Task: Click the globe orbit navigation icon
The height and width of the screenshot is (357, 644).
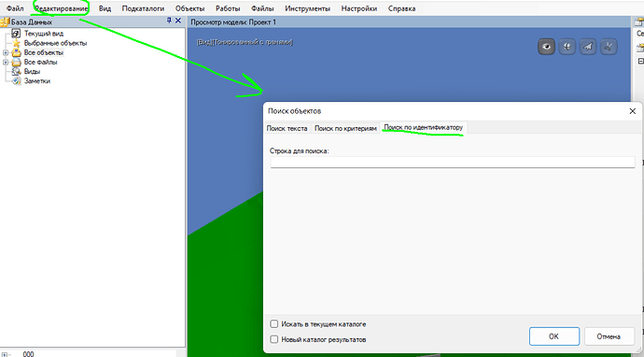Action: [567, 47]
